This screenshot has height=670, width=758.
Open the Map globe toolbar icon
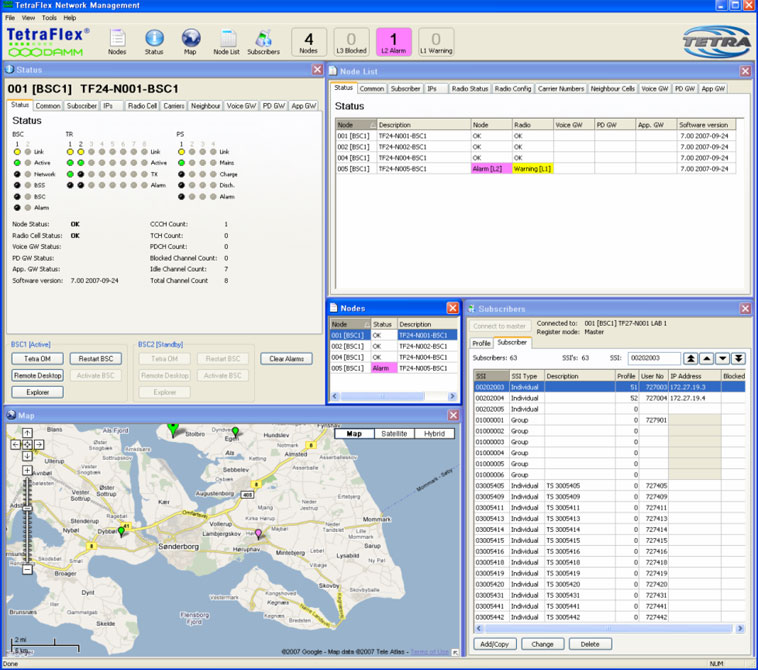(x=190, y=42)
